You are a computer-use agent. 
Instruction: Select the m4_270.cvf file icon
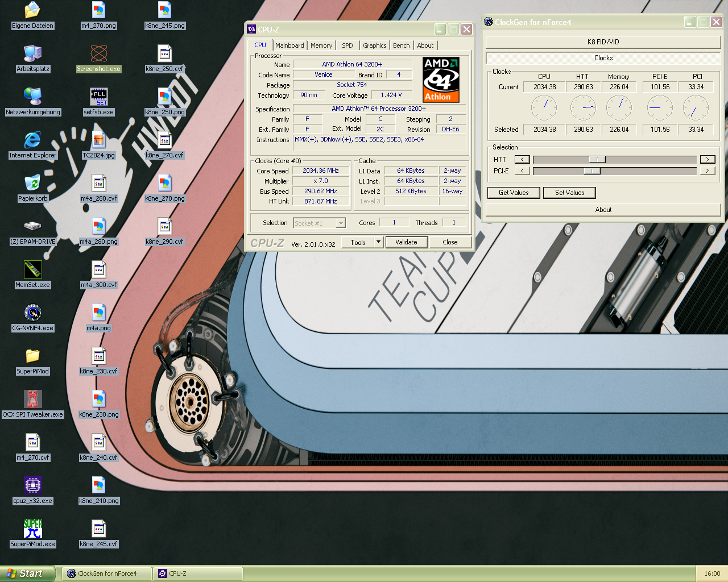[32, 447]
